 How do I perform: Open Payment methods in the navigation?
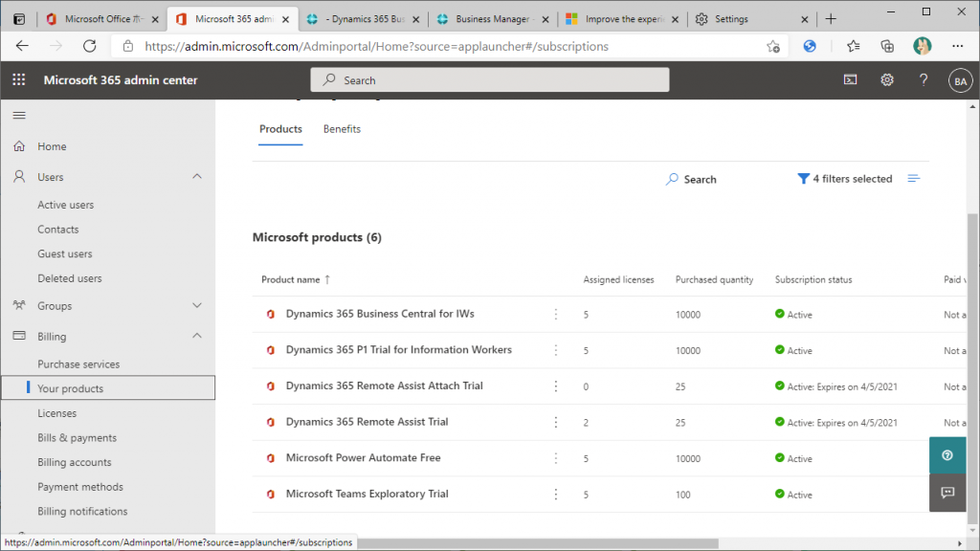tap(80, 487)
